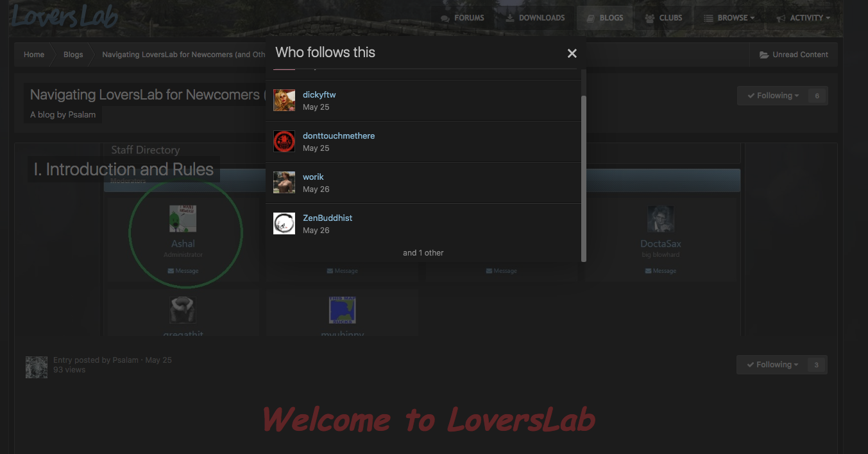Open the blog Following dropdown
Image resolution: width=868 pixels, height=454 pixels.
click(x=772, y=96)
